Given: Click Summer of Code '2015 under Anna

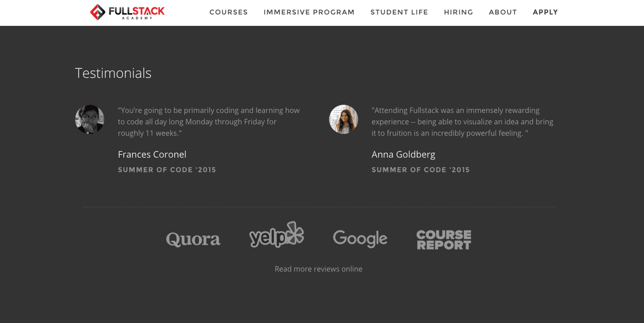Looking at the screenshot, I should point(420,170).
